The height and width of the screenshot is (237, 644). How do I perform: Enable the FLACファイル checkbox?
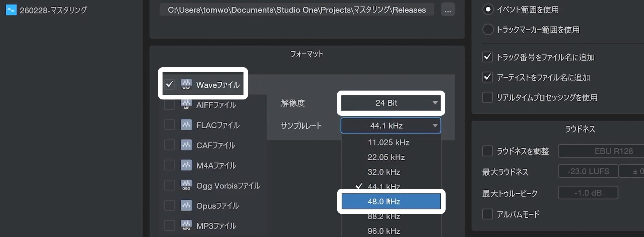(169, 125)
